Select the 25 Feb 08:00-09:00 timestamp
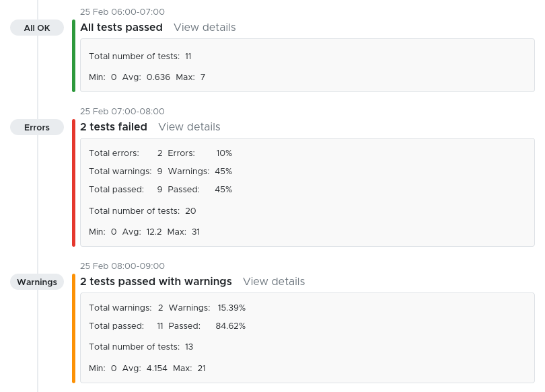This screenshot has height=392, width=545. tap(122, 266)
